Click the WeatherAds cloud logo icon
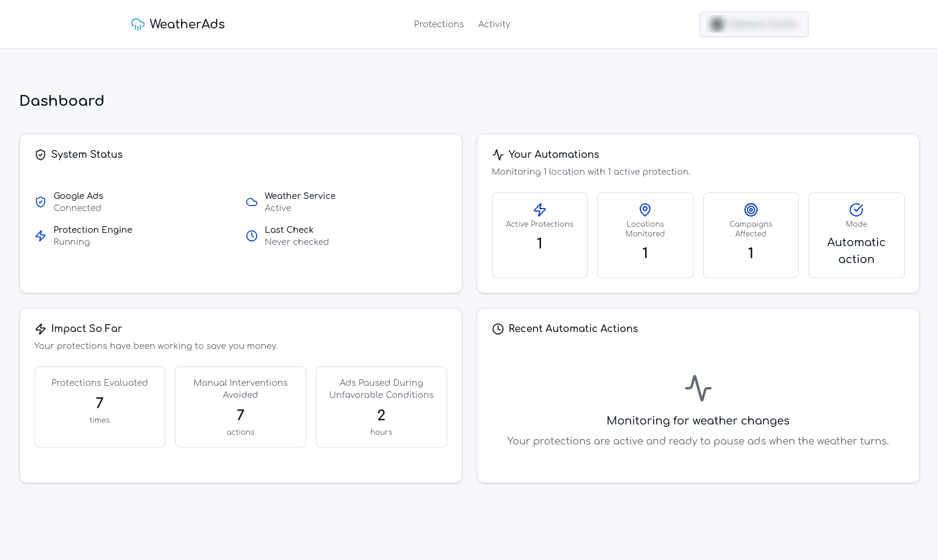 137,24
